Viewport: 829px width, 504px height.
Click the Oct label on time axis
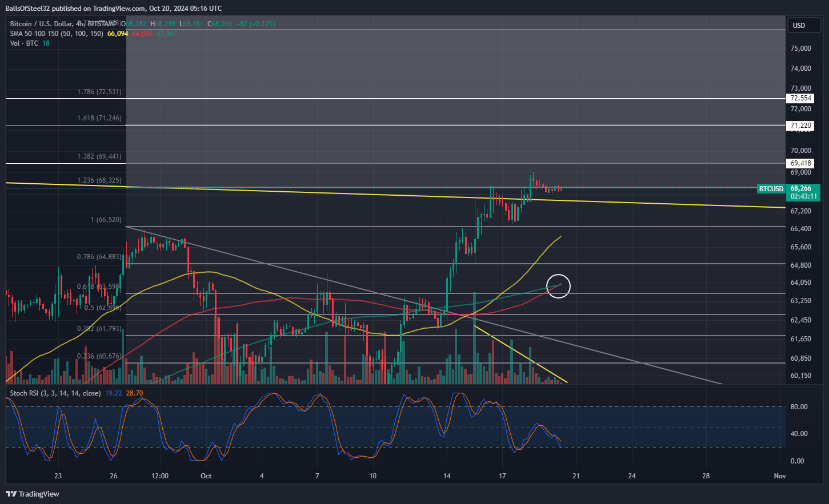coord(206,476)
